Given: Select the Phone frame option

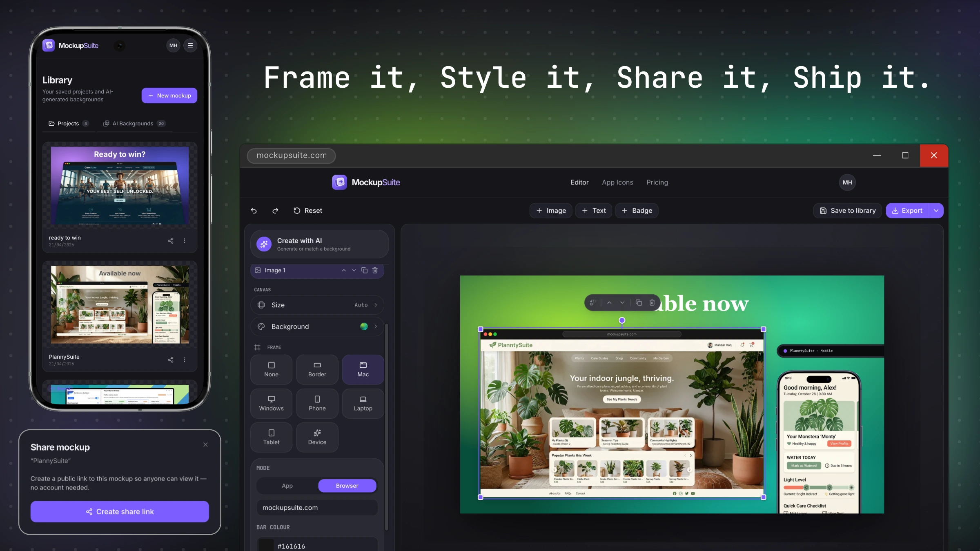Looking at the screenshot, I should click(317, 403).
